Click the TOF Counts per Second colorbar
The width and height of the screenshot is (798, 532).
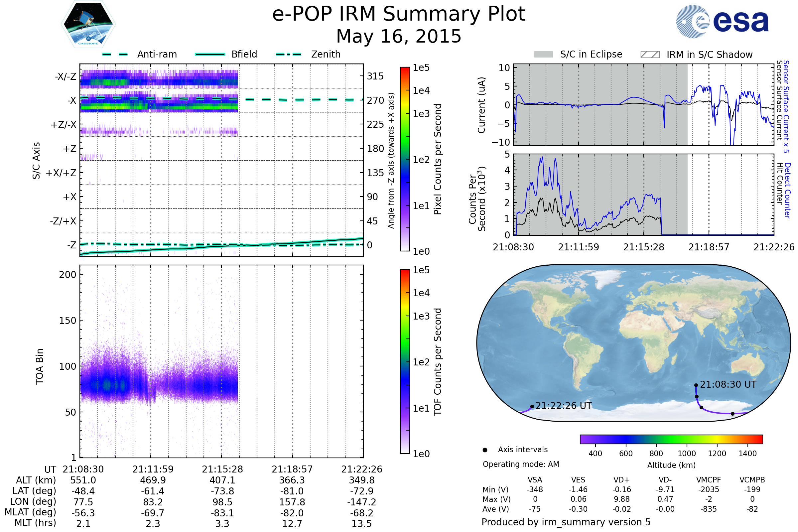coord(405,361)
